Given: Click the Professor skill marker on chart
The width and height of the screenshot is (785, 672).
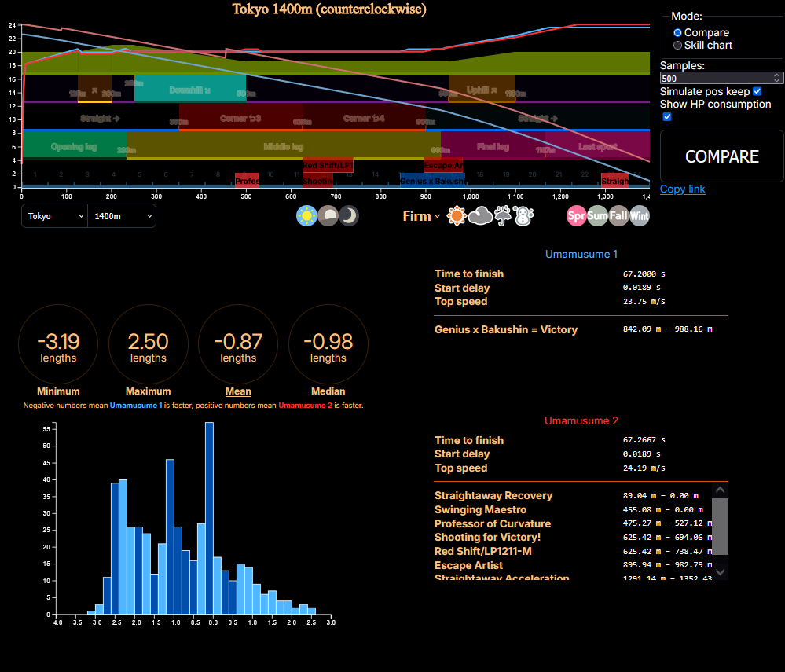Looking at the screenshot, I should click(247, 181).
